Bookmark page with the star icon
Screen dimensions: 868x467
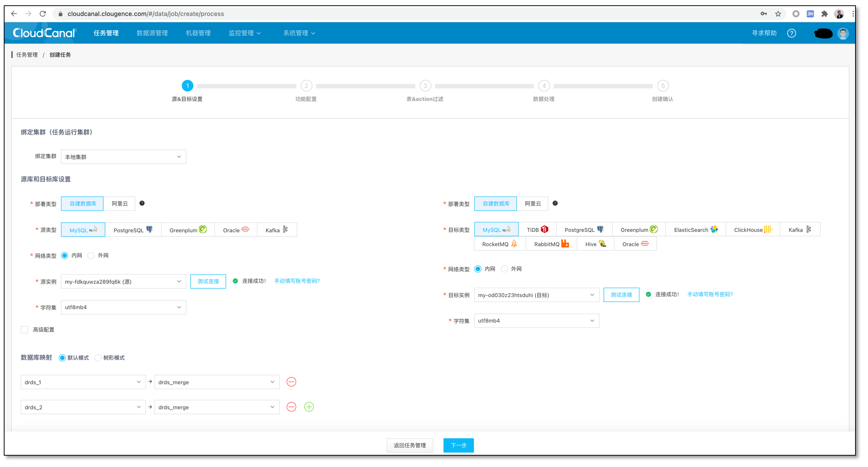pyautogui.click(x=778, y=14)
